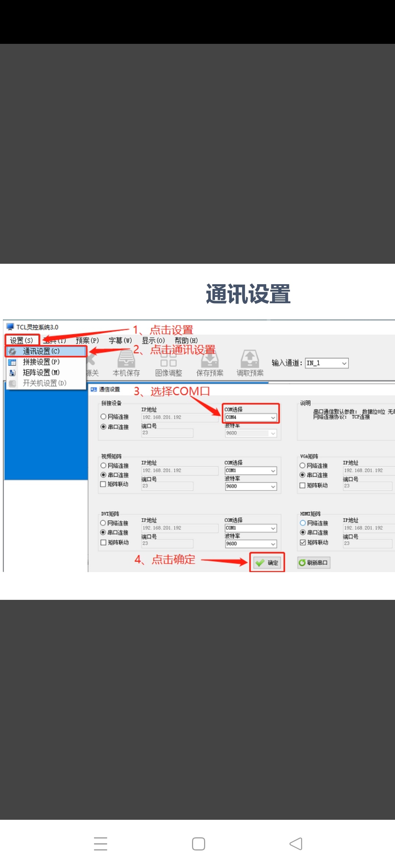Tap the Android back navigation icon
The width and height of the screenshot is (395, 868).
(296, 844)
